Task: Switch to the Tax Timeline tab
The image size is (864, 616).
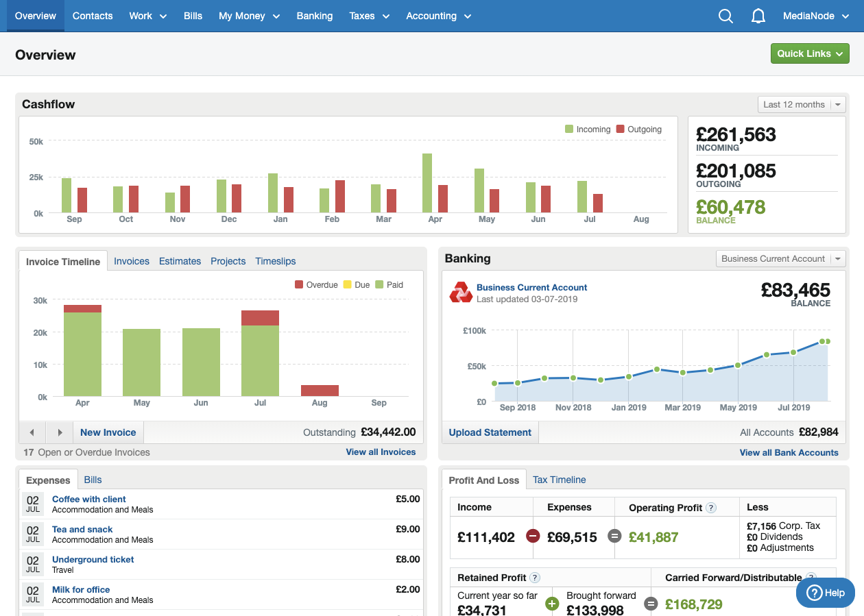Action: pos(559,480)
